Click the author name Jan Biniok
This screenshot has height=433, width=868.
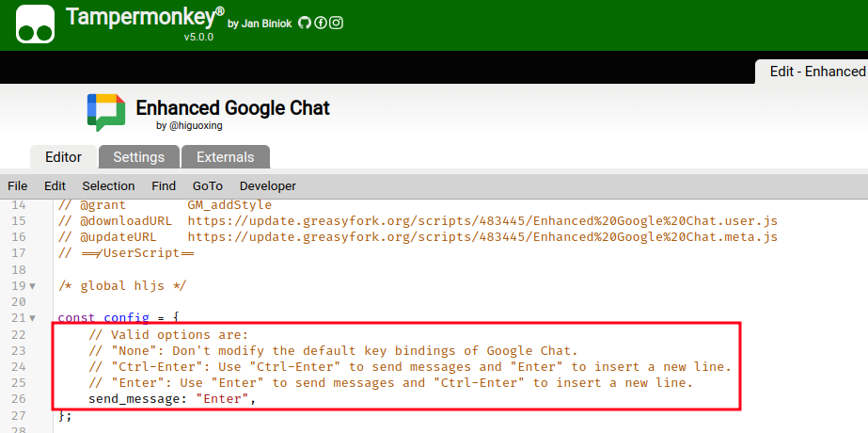click(x=266, y=24)
